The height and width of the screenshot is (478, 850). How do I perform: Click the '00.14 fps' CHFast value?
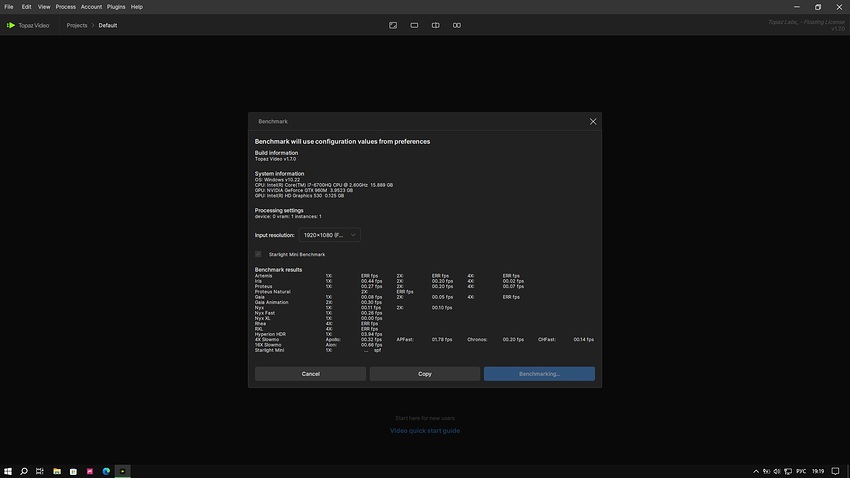pos(583,339)
